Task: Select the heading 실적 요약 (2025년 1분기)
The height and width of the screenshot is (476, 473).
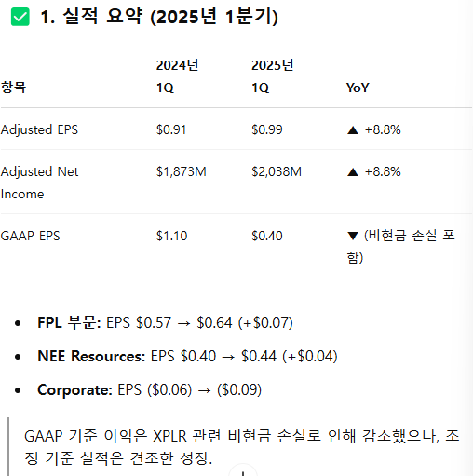Action: pyautogui.click(x=159, y=17)
